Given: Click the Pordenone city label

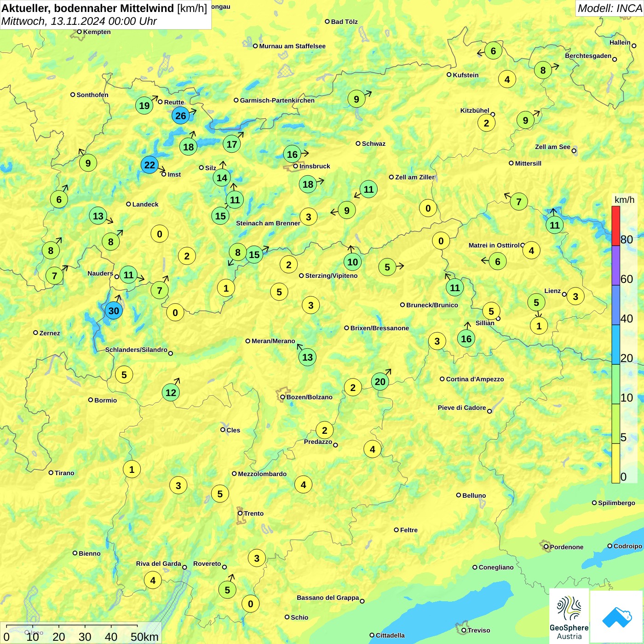Looking at the screenshot, I should (x=567, y=547).
